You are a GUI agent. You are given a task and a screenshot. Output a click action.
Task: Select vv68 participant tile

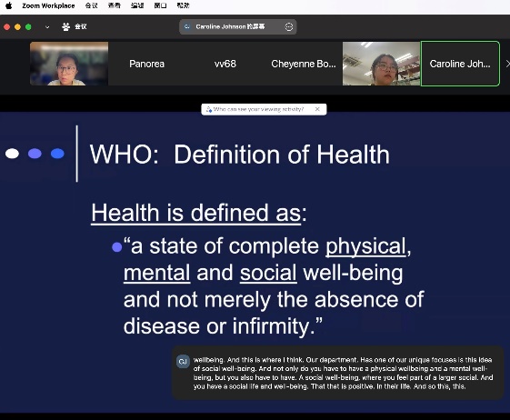point(225,64)
